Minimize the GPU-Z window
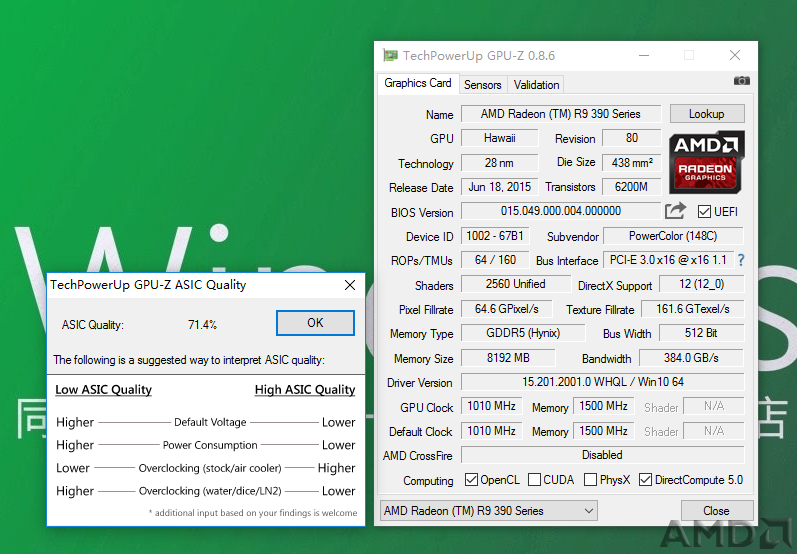This screenshot has width=797, height=554. click(x=644, y=55)
